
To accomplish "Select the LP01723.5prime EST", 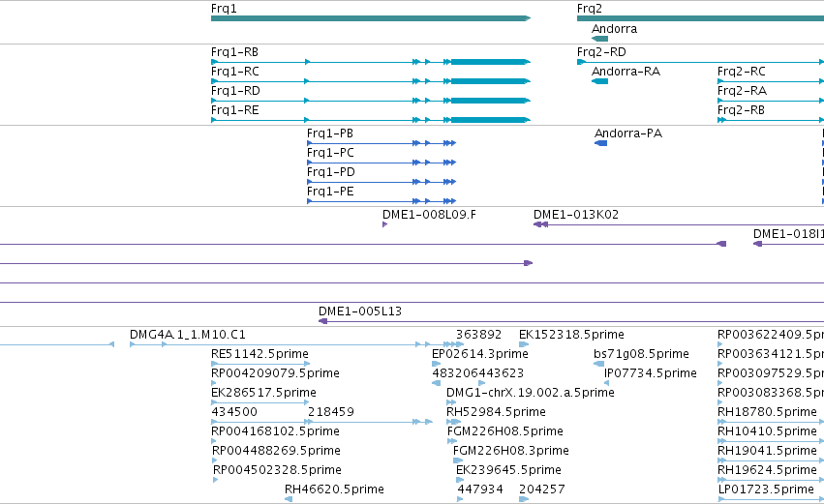I will point(771,499).
